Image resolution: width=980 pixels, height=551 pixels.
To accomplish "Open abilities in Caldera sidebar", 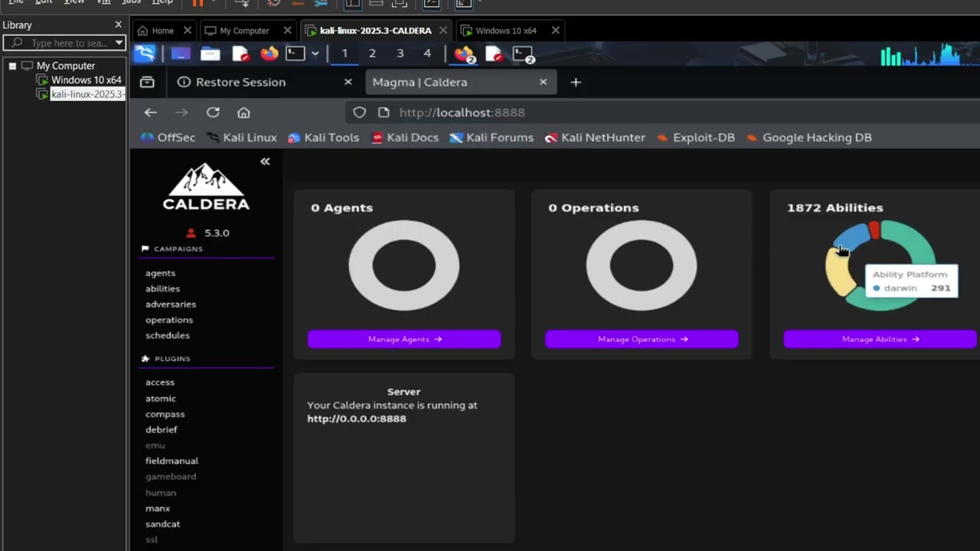I will [x=162, y=289].
